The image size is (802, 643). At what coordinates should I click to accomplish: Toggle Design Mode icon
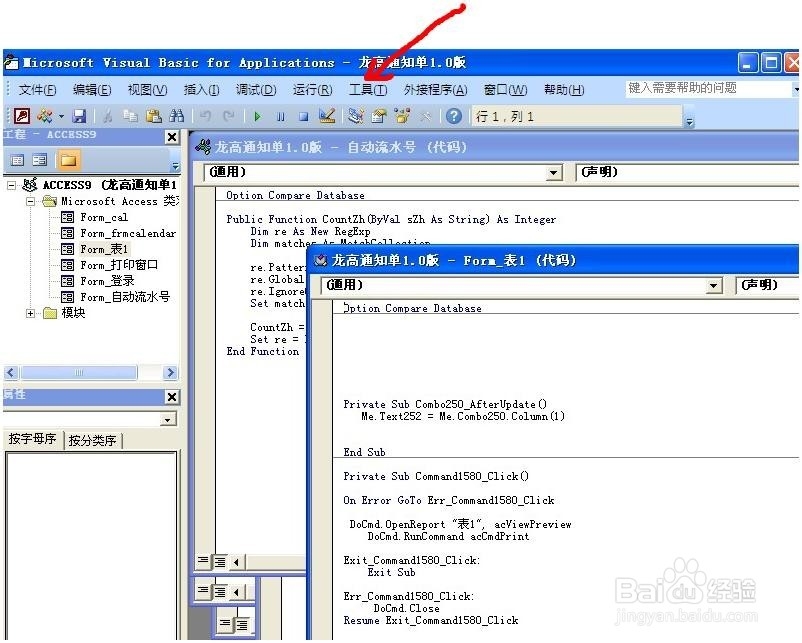(327, 116)
